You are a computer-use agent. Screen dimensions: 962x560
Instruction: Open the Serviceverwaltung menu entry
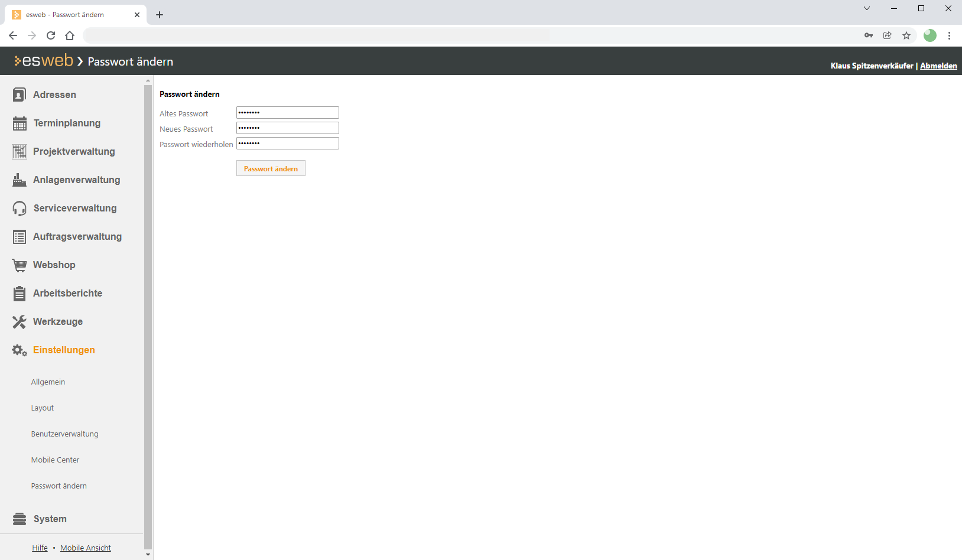[x=75, y=208]
